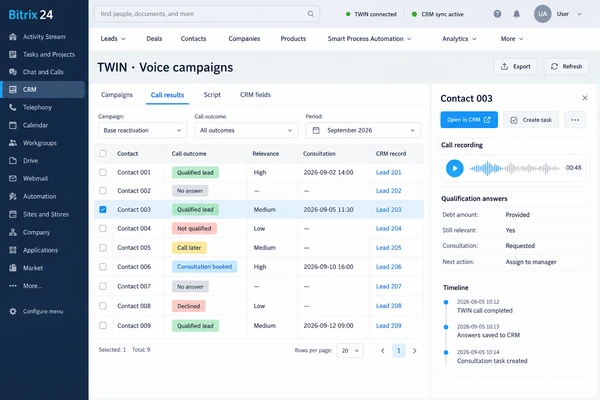Image resolution: width=600 pixels, height=400 pixels.
Task: Open the Call outcome dropdown
Action: [x=246, y=130]
